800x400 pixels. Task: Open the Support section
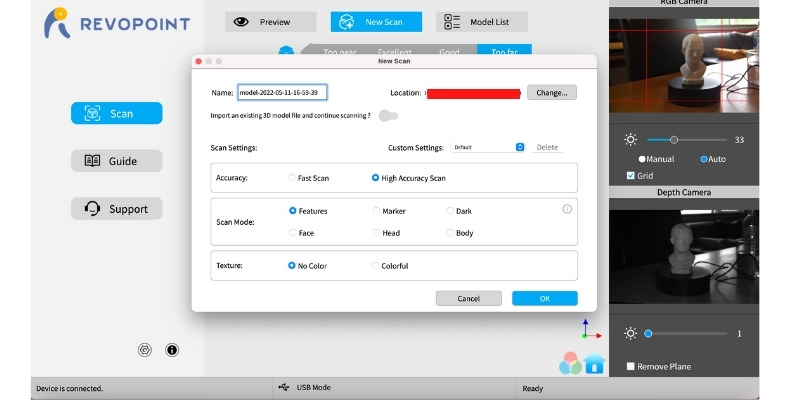(x=117, y=209)
